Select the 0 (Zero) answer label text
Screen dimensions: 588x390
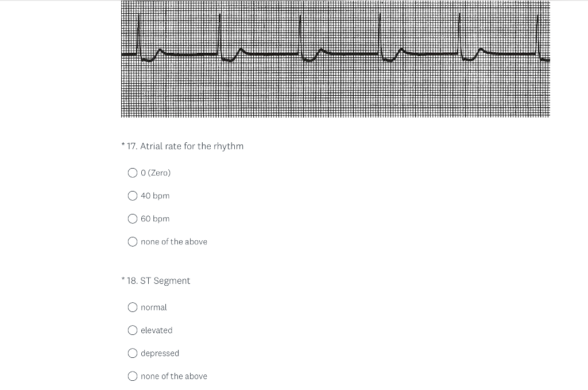[155, 173]
